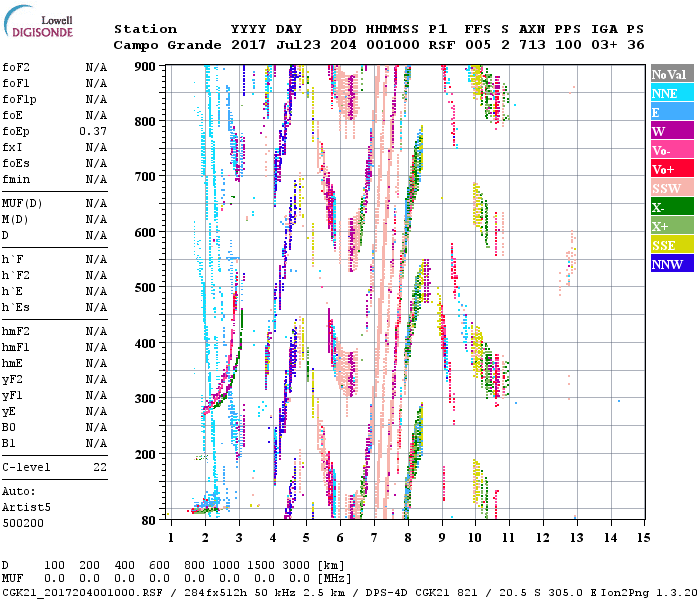
Task: Click the NNE cyan legend swatch
Action: click(x=671, y=93)
